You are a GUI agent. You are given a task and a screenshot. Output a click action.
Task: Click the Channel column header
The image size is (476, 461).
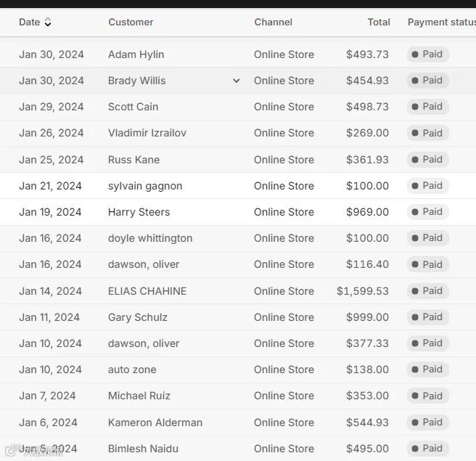click(x=273, y=23)
